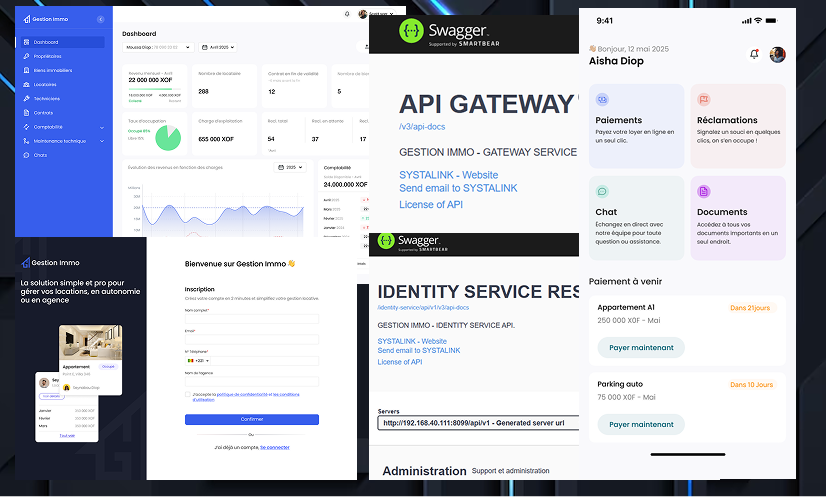Go to Propriétaires in the sidebar

click(x=47, y=56)
